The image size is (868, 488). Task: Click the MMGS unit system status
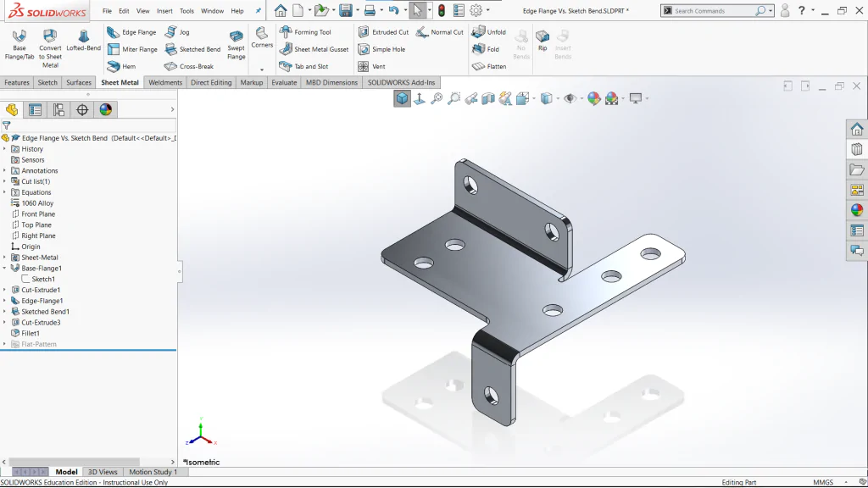(x=823, y=482)
